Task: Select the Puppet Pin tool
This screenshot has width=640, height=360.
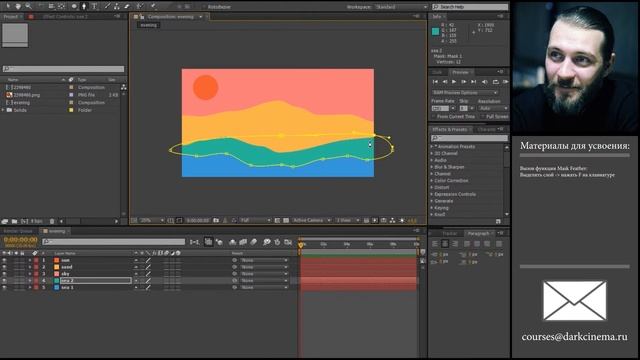Action: coord(154,6)
